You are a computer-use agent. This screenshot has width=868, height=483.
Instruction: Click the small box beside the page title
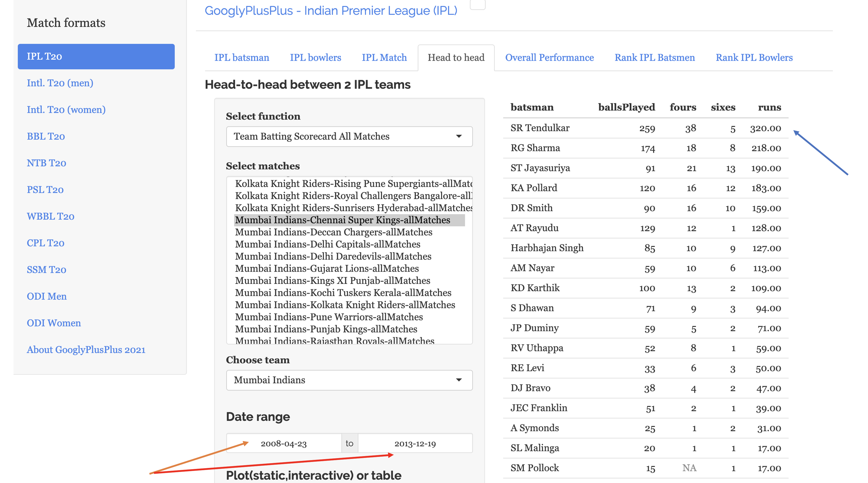[x=477, y=5]
